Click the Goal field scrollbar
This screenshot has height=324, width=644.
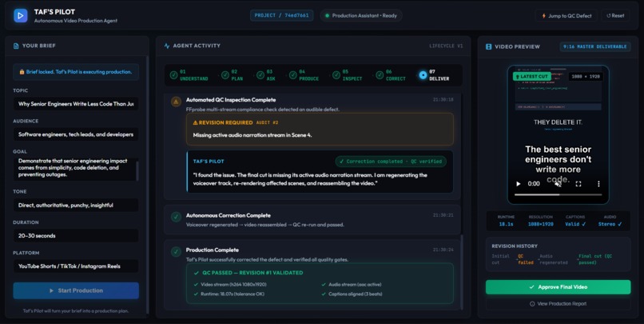[137, 170]
